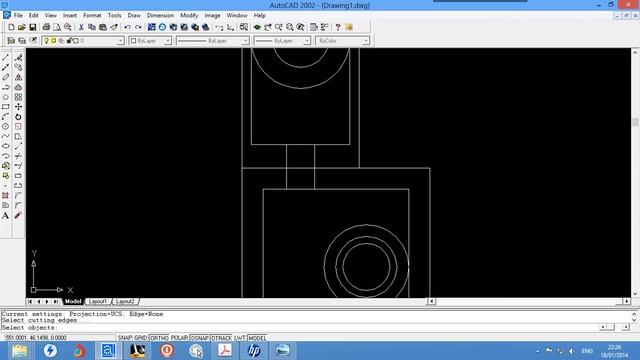This screenshot has width=640, height=360.
Task: Open the Format menu
Action: coord(92,16)
